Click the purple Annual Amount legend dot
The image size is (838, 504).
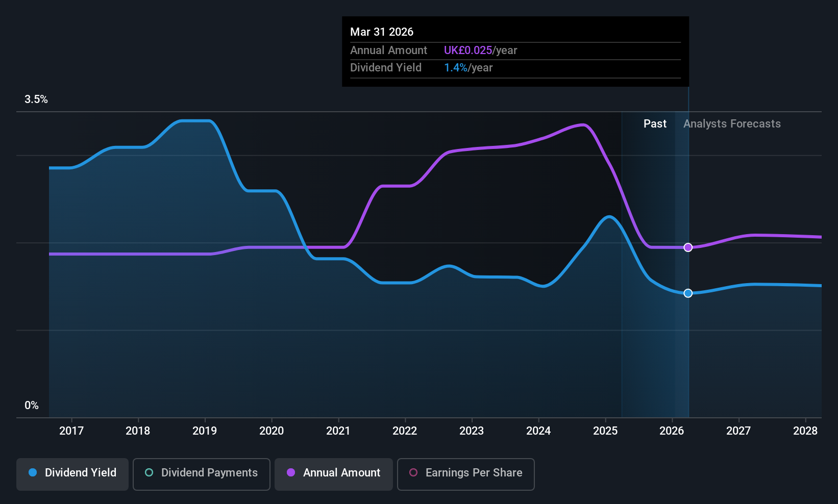point(291,472)
